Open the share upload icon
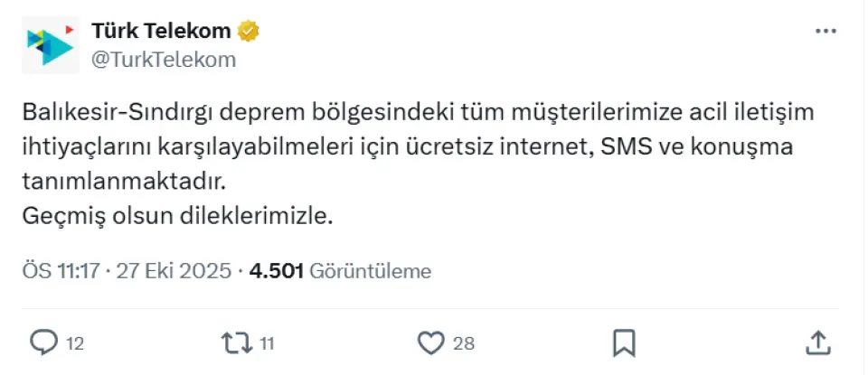The image size is (868, 375). click(816, 342)
